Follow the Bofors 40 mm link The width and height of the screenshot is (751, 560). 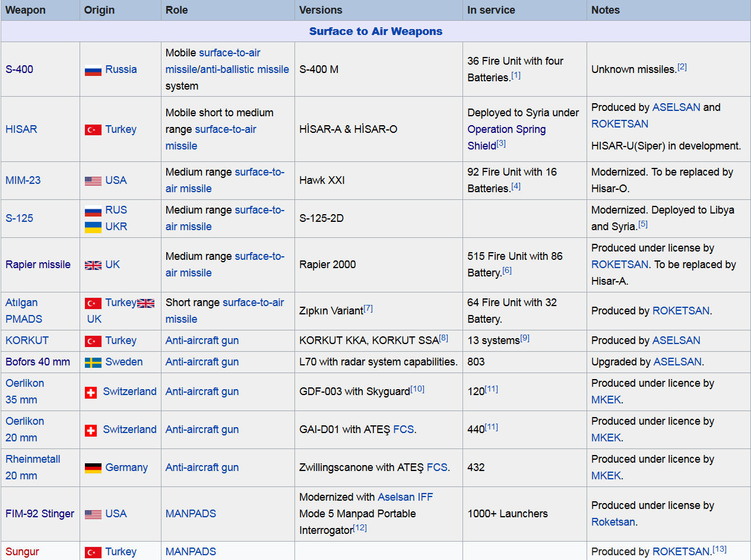(x=38, y=362)
